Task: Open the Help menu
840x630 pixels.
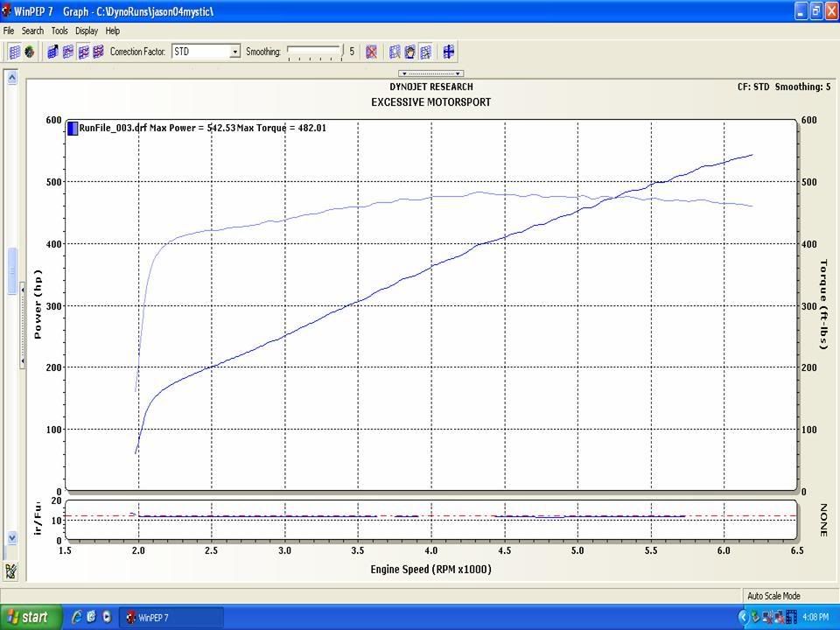Action: pyautogui.click(x=113, y=31)
